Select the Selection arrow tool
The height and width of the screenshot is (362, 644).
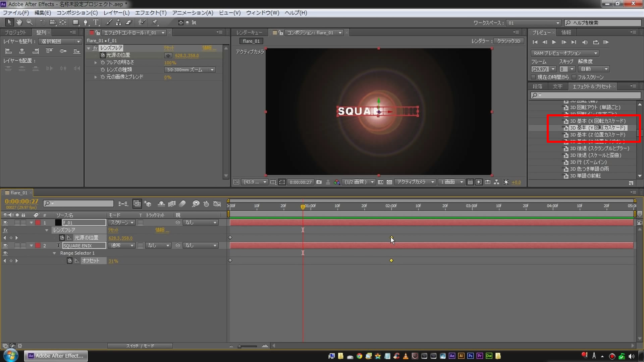pyautogui.click(x=9, y=22)
